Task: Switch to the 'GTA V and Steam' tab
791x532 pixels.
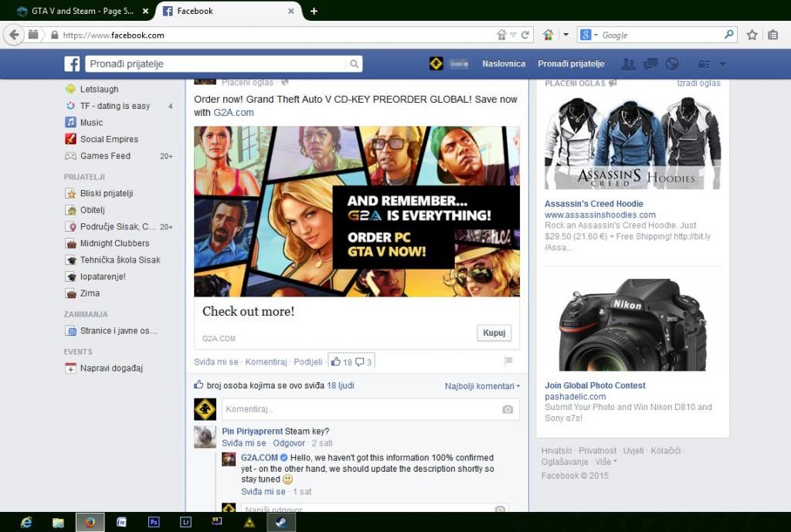Action: click(77, 11)
